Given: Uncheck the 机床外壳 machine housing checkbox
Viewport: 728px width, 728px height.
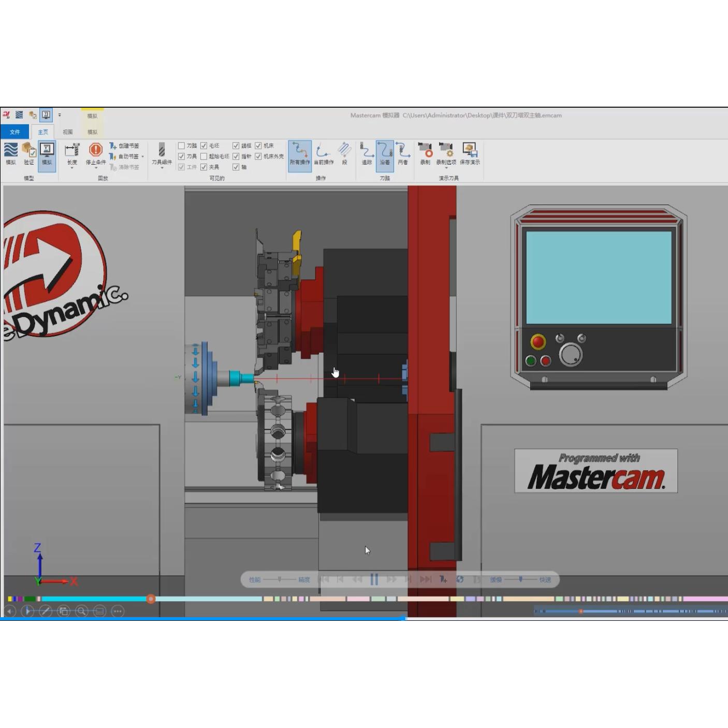Looking at the screenshot, I should [x=258, y=156].
